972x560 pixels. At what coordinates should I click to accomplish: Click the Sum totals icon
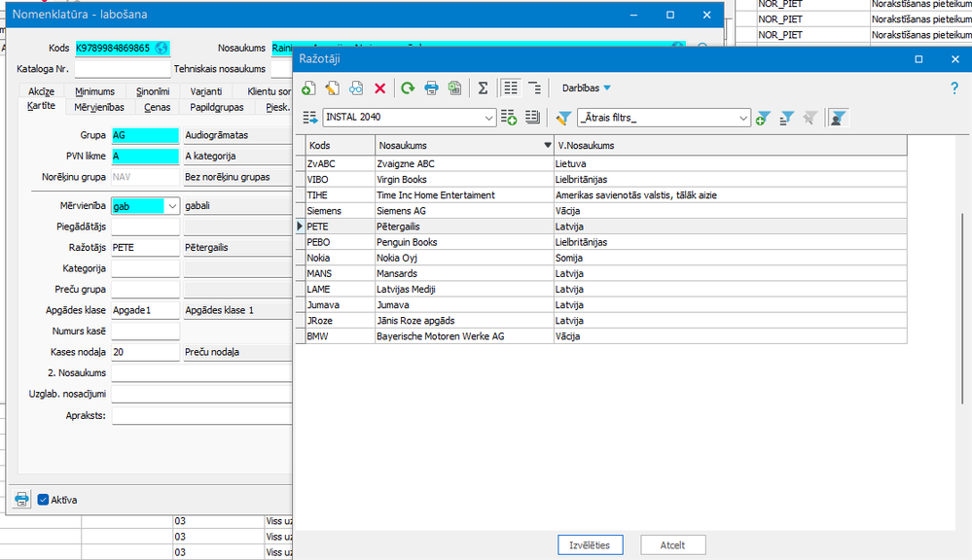click(x=483, y=87)
